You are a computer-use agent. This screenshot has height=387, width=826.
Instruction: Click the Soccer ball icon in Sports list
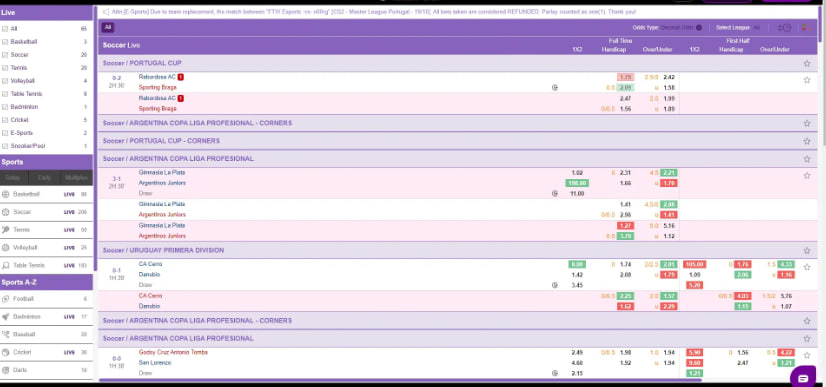(6, 212)
